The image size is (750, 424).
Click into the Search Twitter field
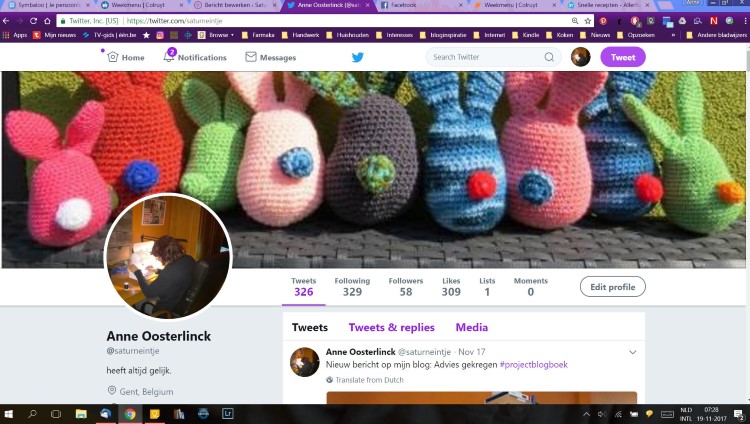point(485,57)
